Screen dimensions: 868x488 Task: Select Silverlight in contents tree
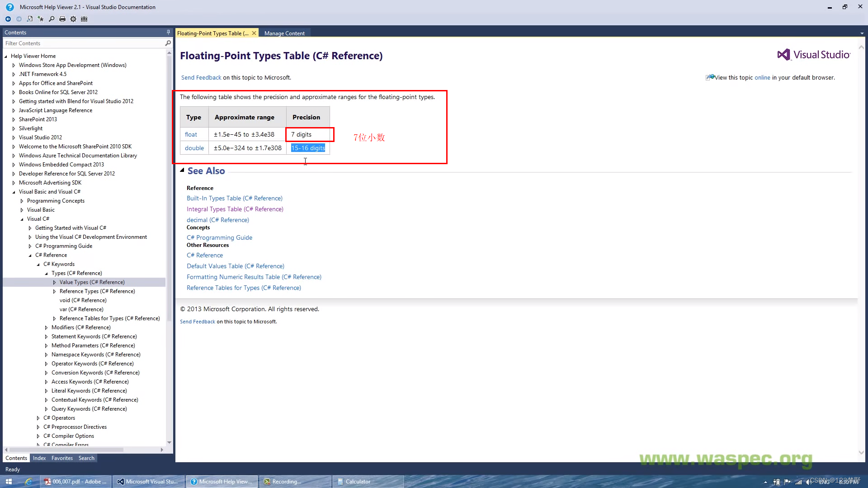(31, 128)
